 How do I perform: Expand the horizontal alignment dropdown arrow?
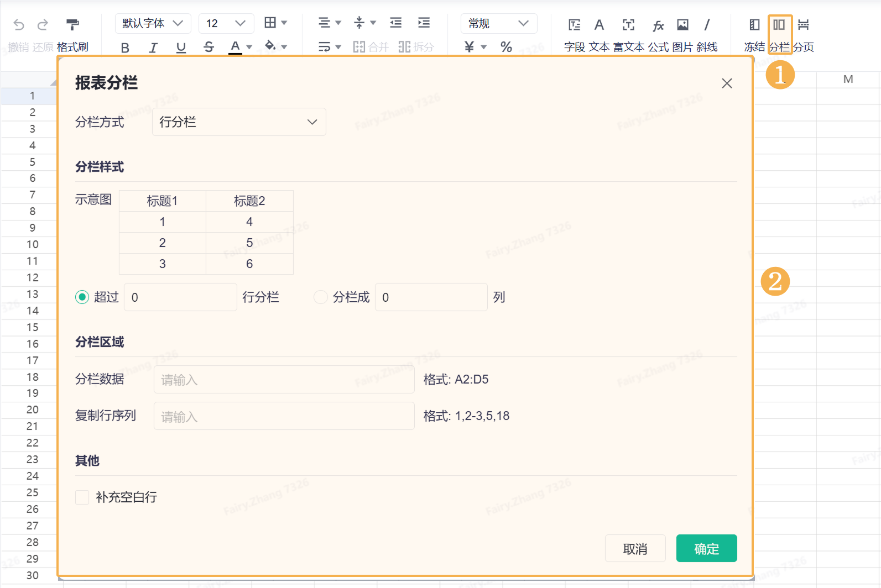tap(338, 23)
